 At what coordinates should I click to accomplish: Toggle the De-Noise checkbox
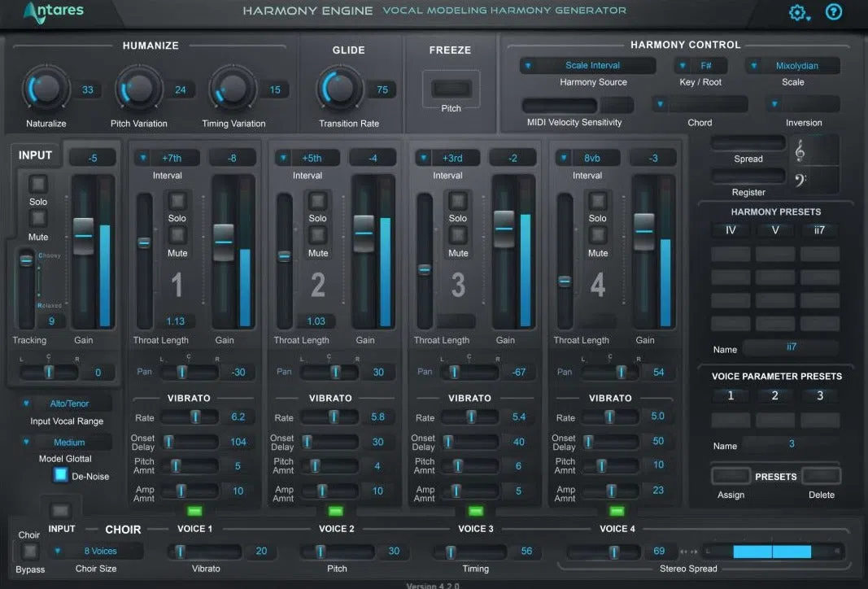(x=60, y=475)
